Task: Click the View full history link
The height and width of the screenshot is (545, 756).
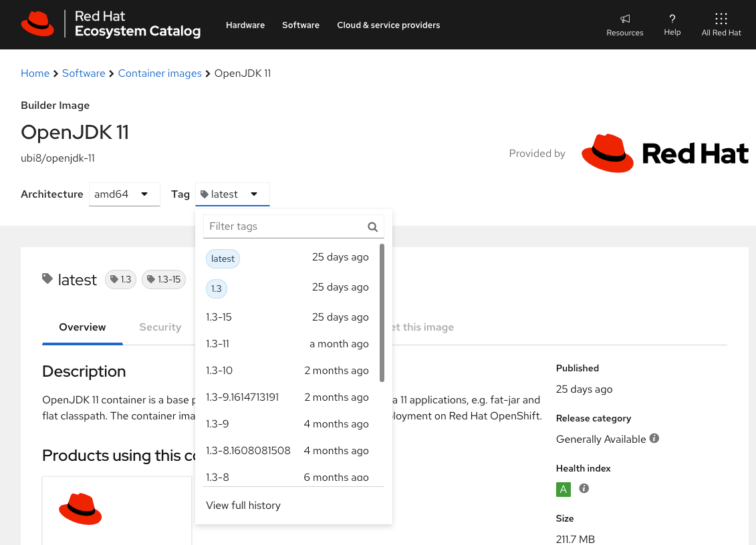Action: [243, 505]
